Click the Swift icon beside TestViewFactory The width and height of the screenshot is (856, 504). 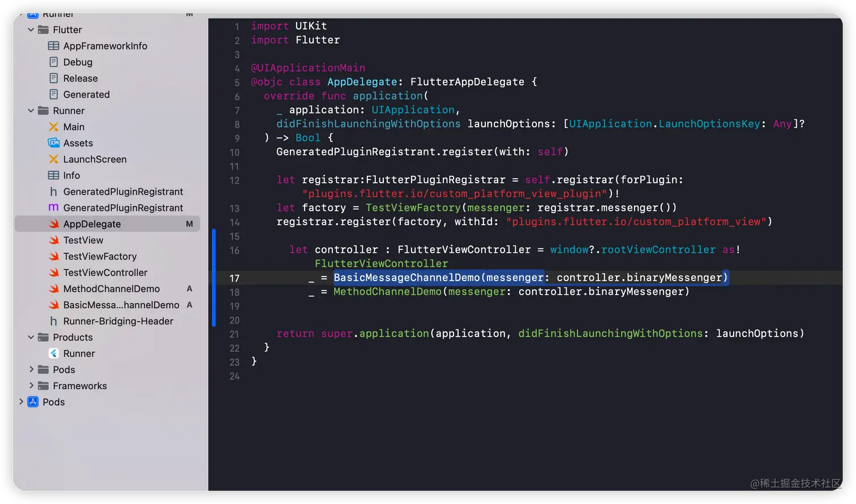54,256
